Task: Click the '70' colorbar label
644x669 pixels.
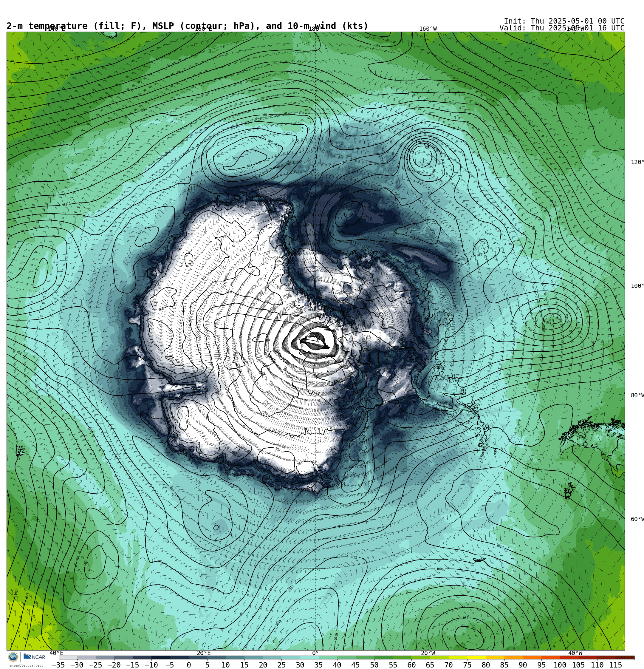Action: tap(448, 665)
